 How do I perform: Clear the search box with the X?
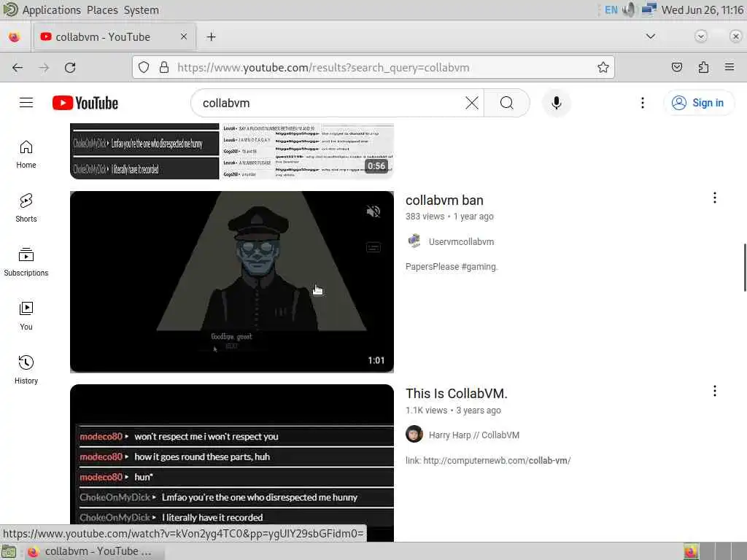(x=472, y=103)
